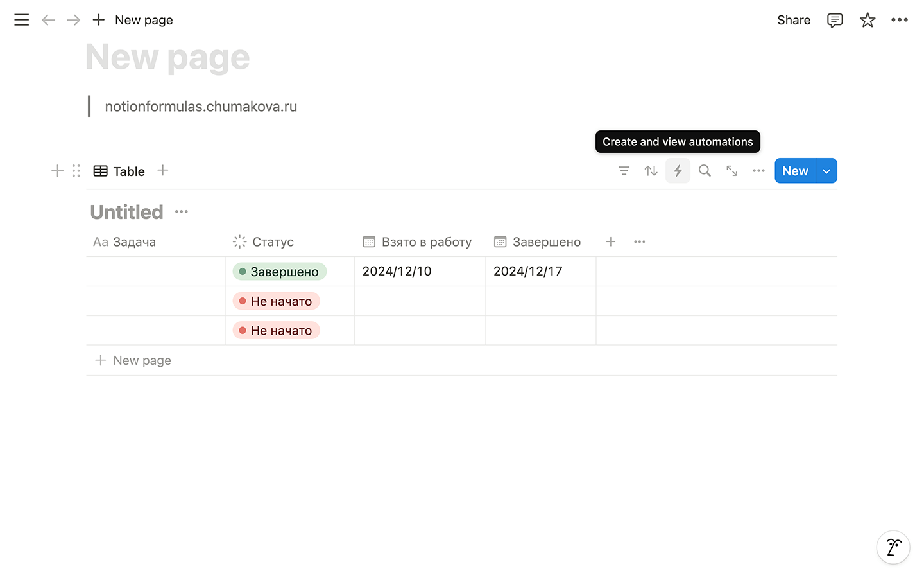Select the 2024/12/10 date cell
The width and height of the screenshot is (924, 578).
click(420, 272)
